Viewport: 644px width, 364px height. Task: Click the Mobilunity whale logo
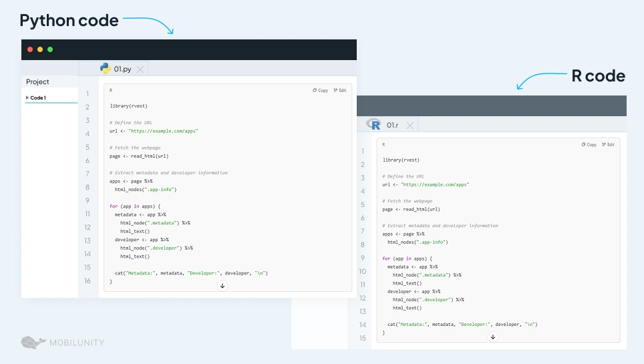click(33, 343)
